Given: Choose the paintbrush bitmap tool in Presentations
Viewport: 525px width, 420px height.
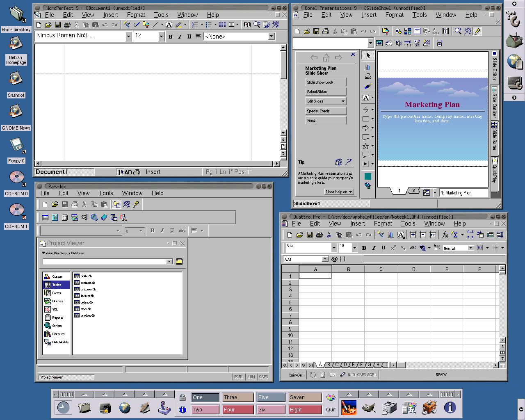Looking at the screenshot, I should [x=368, y=86].
